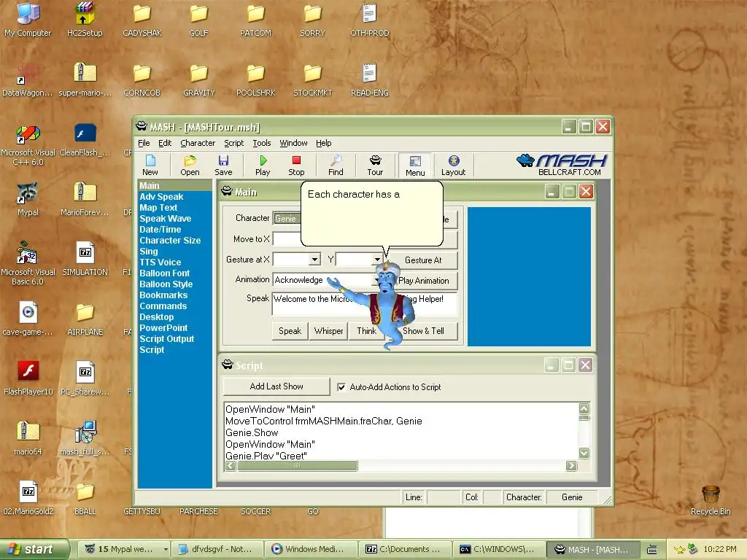Switch to the dfvdsgvf Notepad taskbar item
This screenshot has height=560, width=747.
(217, 550)
